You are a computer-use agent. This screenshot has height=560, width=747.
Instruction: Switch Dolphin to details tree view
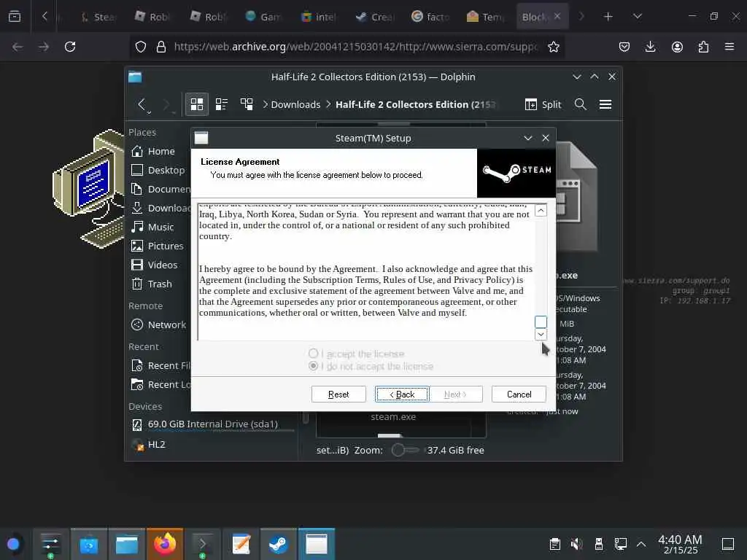pos(247,104)
